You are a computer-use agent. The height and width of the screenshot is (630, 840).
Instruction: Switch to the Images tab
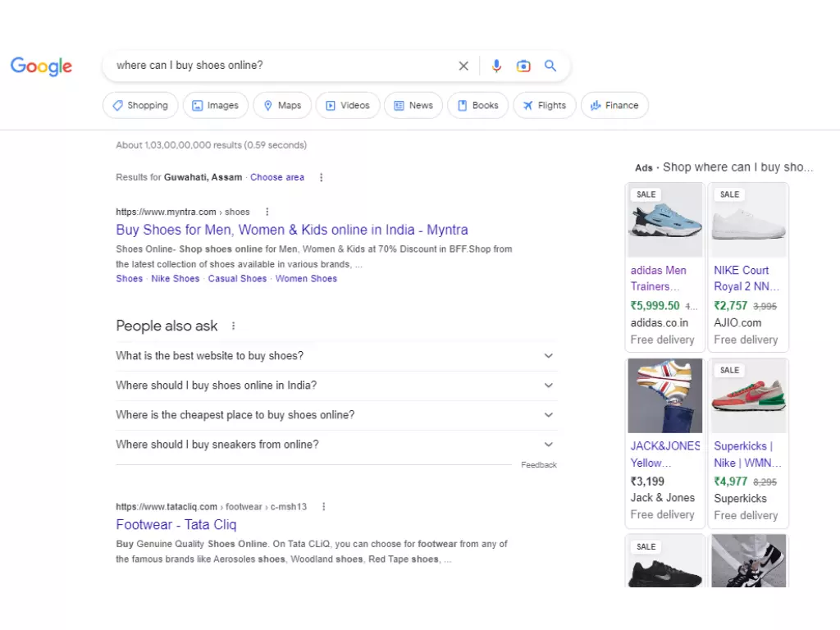(216, 106)
